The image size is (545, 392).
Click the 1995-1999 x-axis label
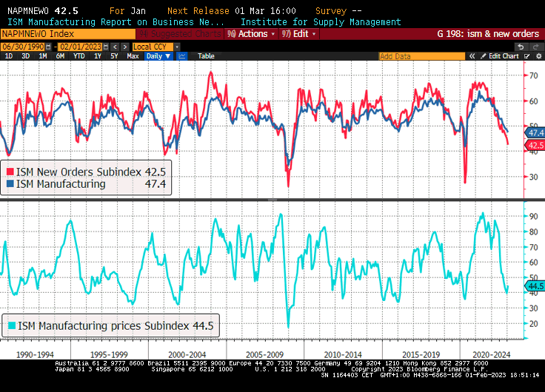[x=109, y=355]
